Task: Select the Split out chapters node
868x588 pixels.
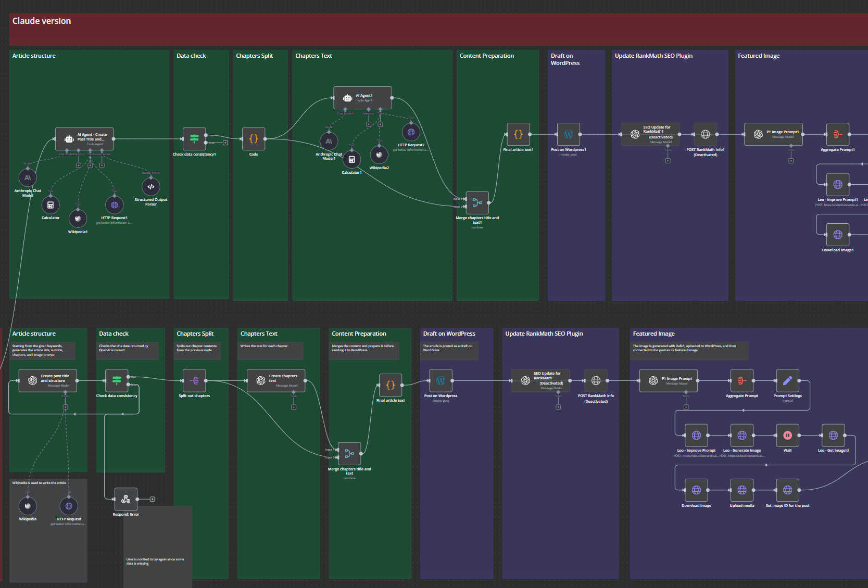Action: [194, 380]
